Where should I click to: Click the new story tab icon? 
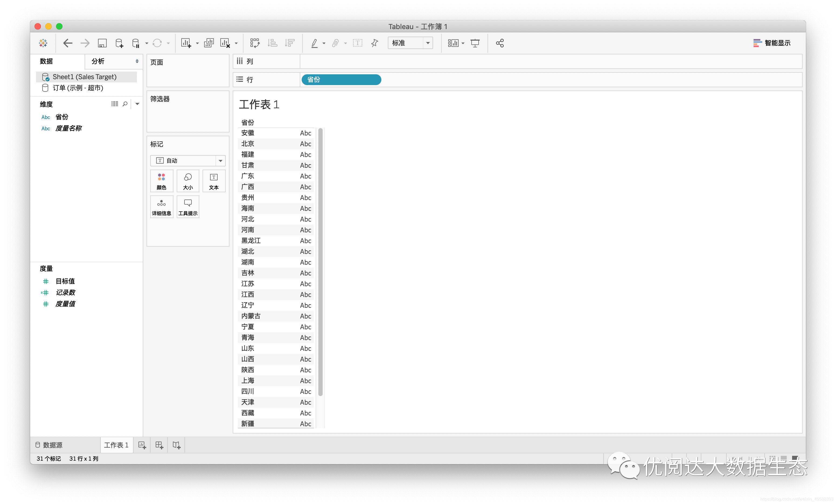177,445
